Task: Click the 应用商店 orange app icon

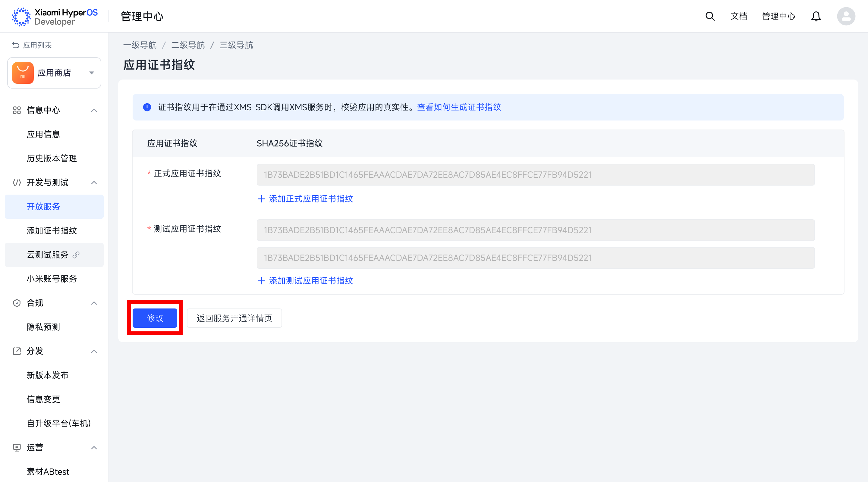Action: pyautogui.click(x=23, y=73)
